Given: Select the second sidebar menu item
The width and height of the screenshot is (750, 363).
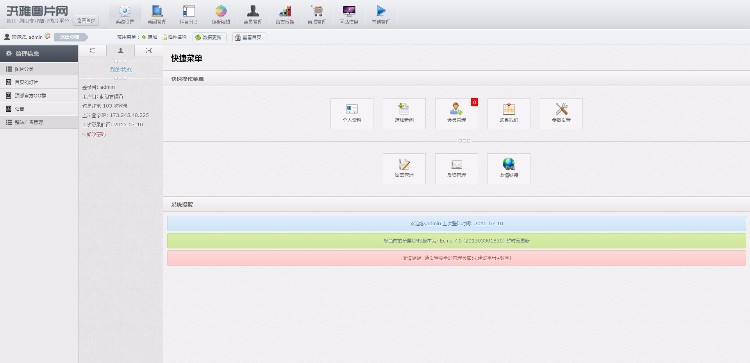Looking at the screenshot, I should click(x=39, y=82).
